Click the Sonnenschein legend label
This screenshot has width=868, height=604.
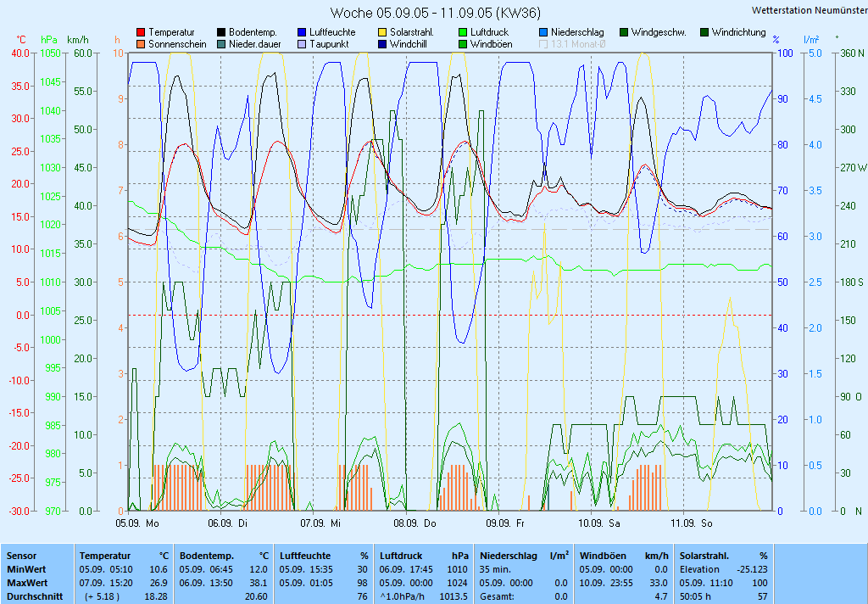[x=177, y=44]
